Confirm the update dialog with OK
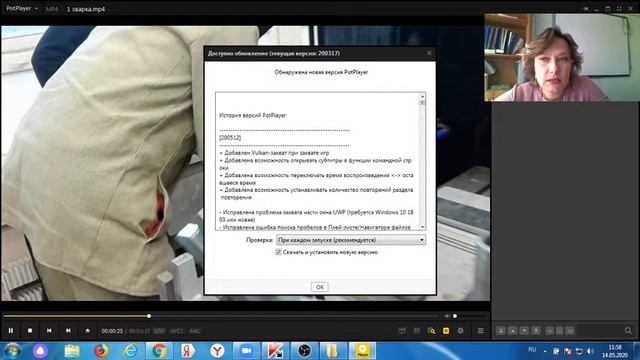Viewport: 640px width, 360px height. tap(320, 287)
